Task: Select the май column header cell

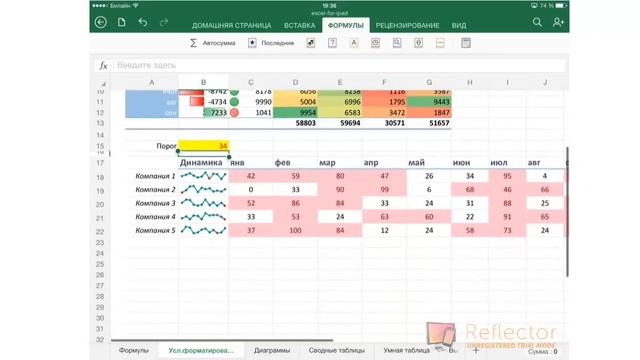Action: (429, 162)
